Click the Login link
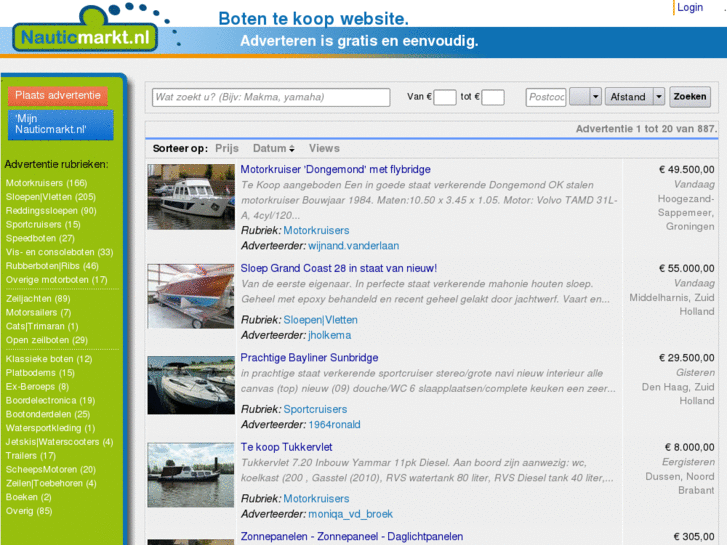The height and width of the screenshot is (545, 727). pyautogui.click(x=690, y=8)
